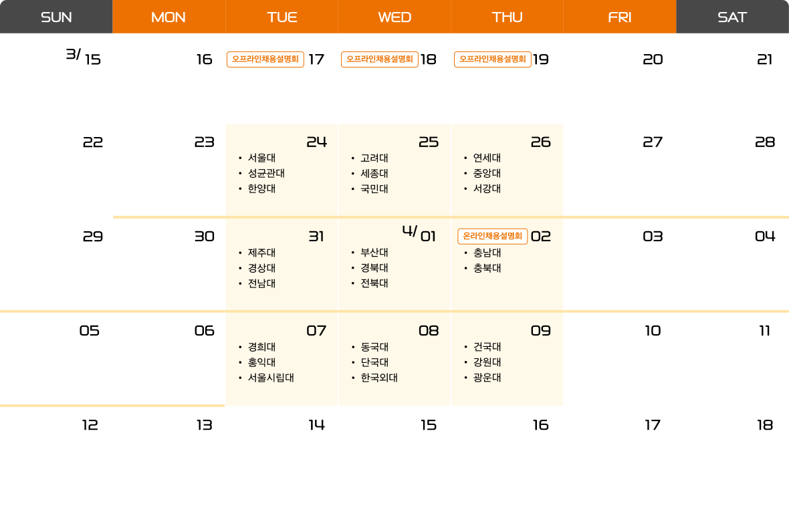Select date number 24

(316, 142)
